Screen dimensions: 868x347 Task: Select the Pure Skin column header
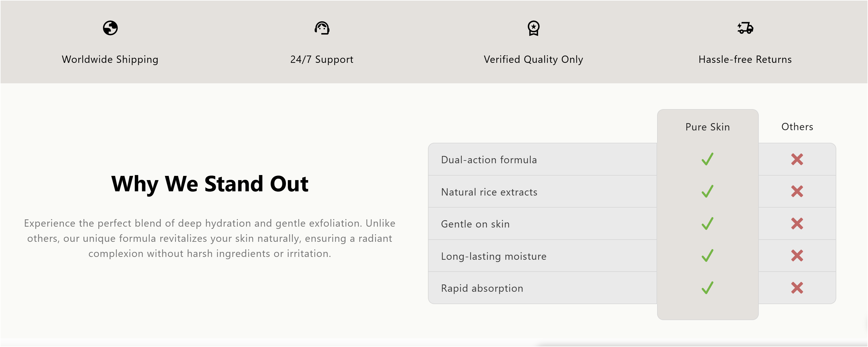707,127
